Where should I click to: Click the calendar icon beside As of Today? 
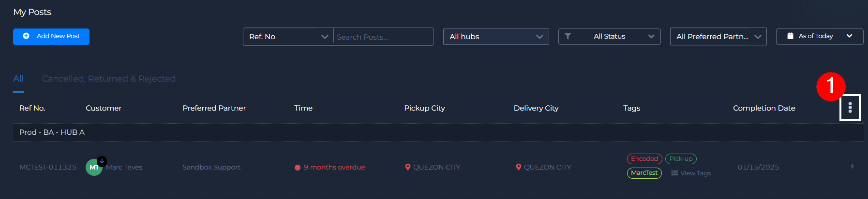(790, 36)
